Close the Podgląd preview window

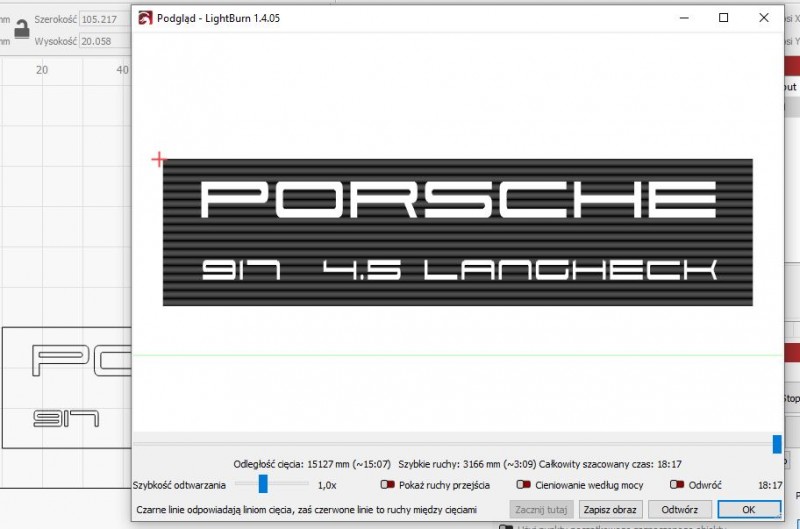click(x=764, y=18)
